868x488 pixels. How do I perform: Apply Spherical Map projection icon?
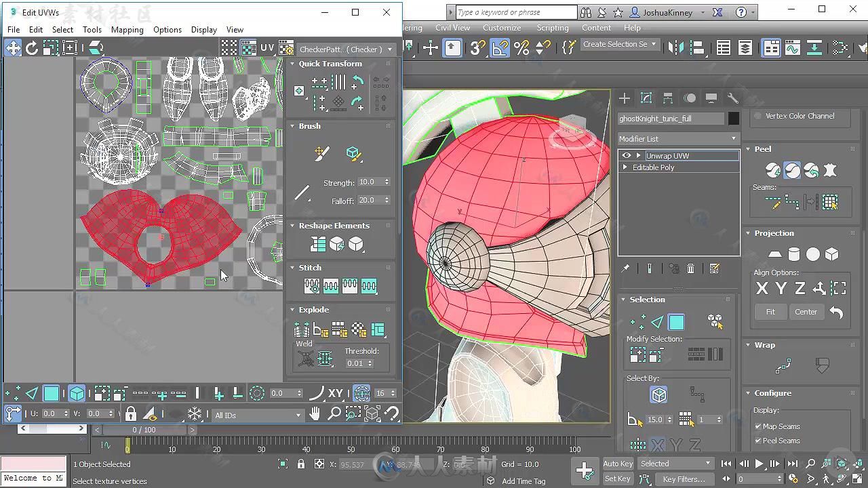812,254
